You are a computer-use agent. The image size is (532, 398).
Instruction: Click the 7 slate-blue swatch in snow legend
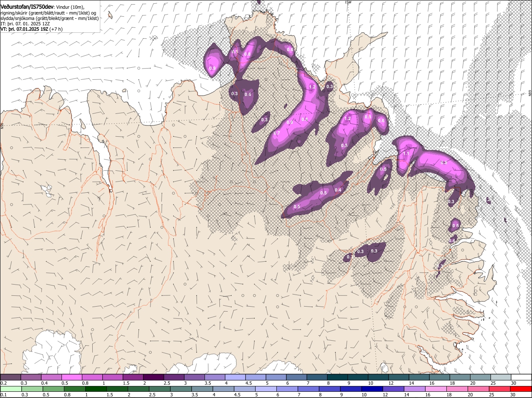(317, 377)
